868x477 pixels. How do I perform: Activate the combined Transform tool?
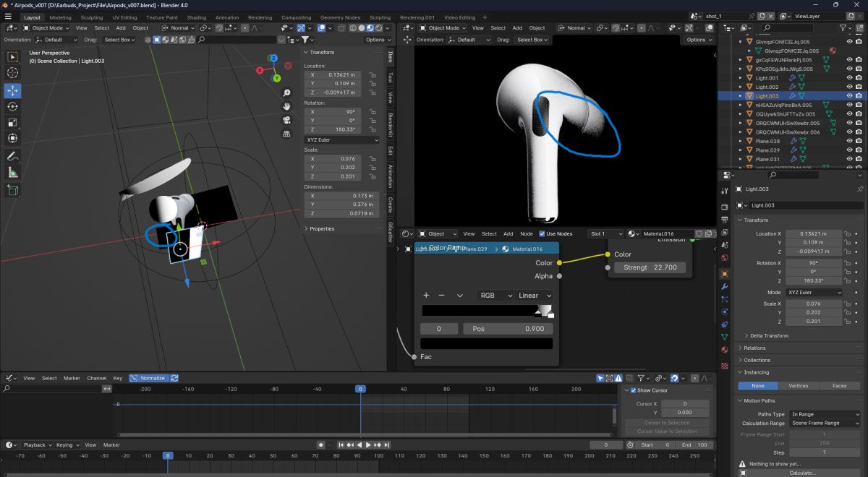pyautogui.click(x=13, y=138)
